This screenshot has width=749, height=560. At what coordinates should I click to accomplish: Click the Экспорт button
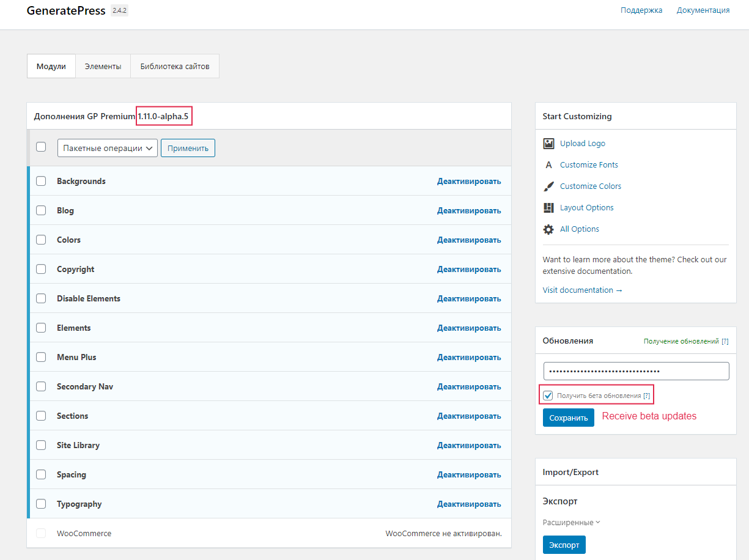coord(564,545)
